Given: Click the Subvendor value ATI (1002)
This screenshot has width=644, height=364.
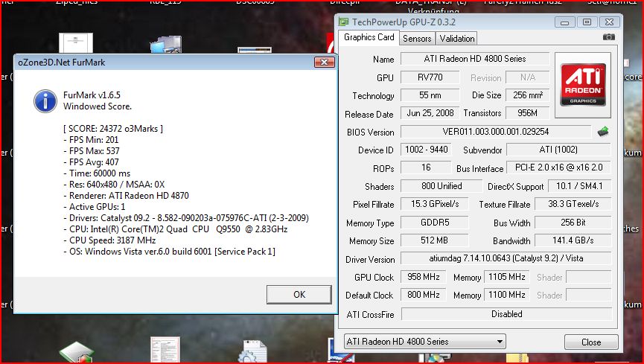Looking at the screenshot, I should pos(558,150).
